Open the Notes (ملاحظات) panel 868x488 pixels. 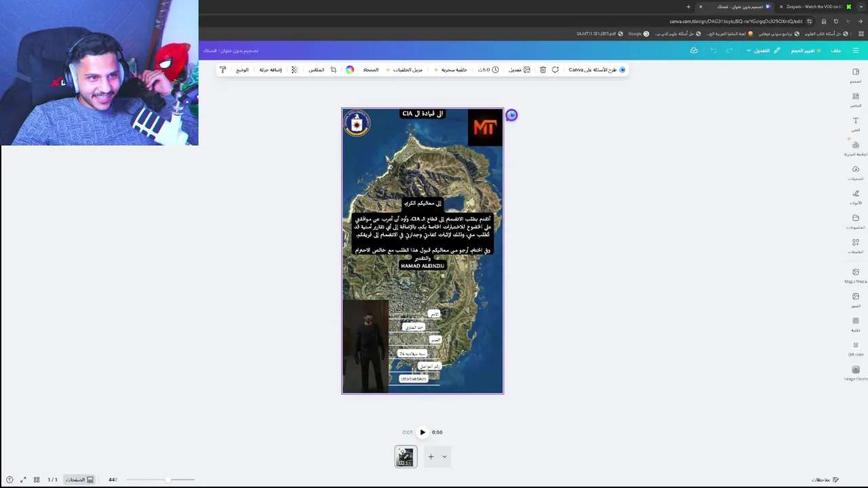click(x=825, y=479)
